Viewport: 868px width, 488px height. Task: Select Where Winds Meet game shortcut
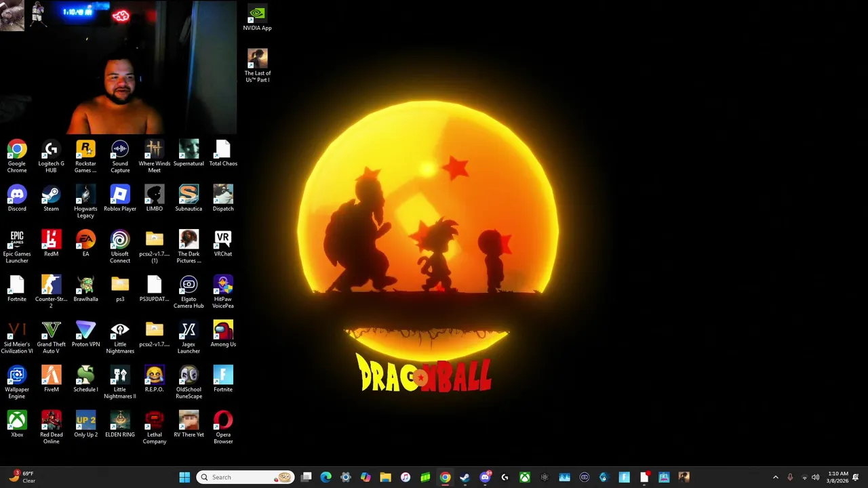click(x=154, y=157)
